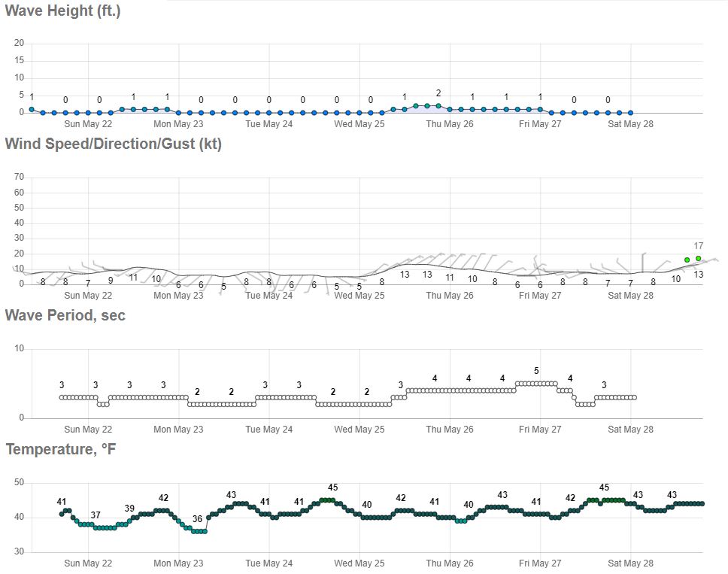Click the Temperature, °F chart title
The width and height of the screenshot is (728, 574).
point(61,449)
